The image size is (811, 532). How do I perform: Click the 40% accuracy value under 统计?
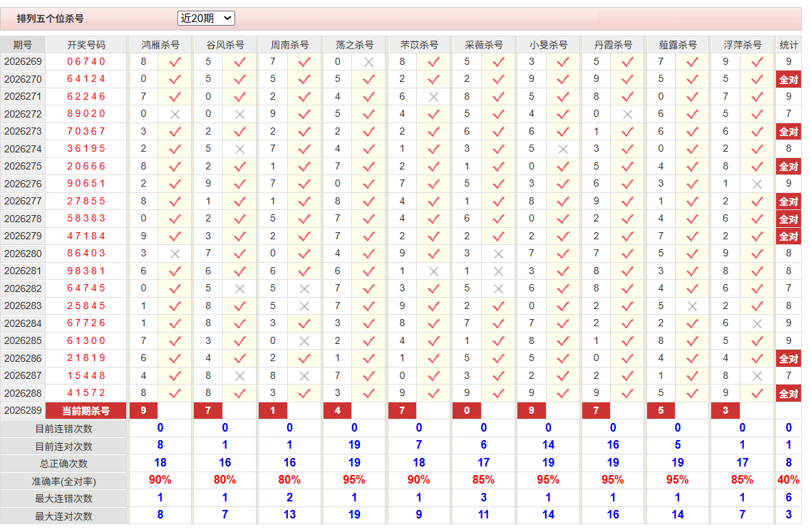788,480
